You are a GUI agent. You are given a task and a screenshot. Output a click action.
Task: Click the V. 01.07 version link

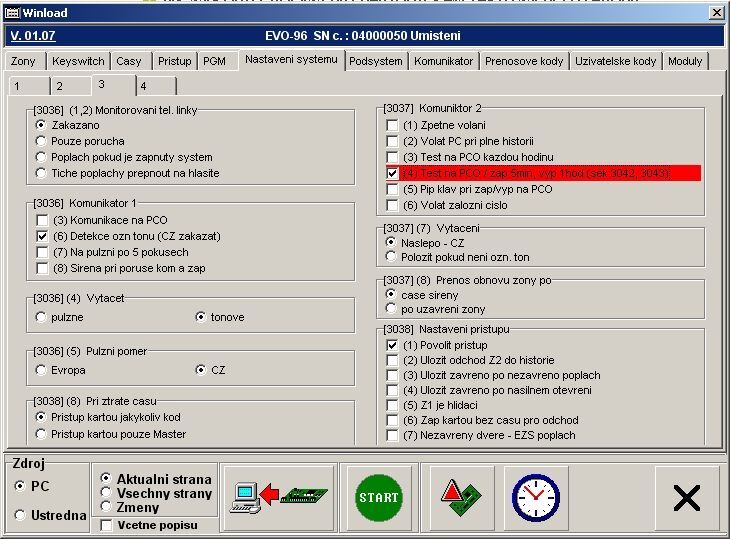[x=30, y=36]
